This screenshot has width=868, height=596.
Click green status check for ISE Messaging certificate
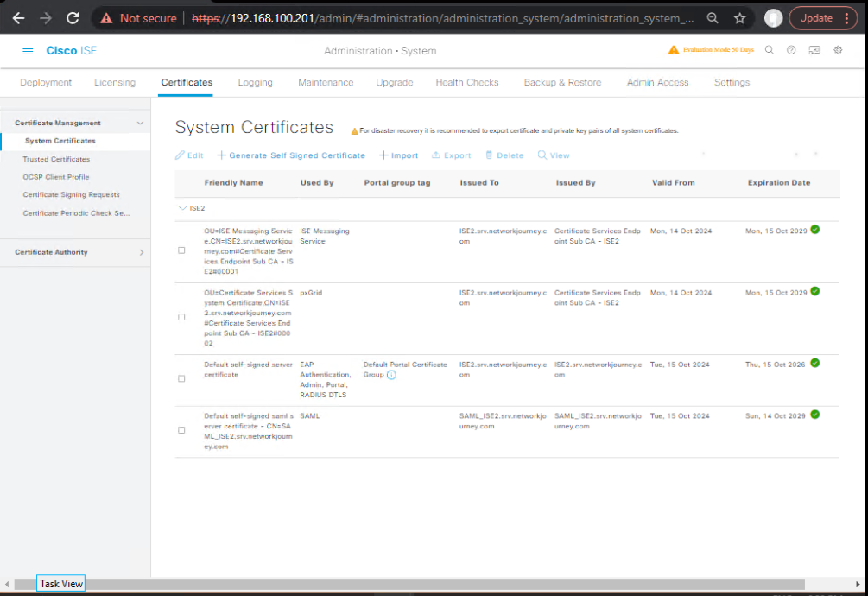[814, 230]
